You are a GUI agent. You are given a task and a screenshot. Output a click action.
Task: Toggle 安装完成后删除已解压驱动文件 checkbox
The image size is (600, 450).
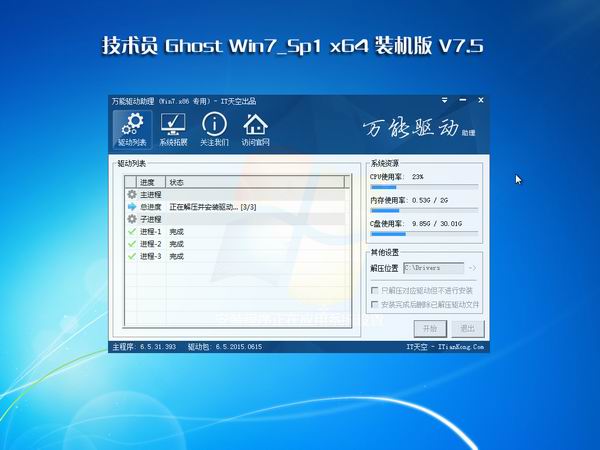(374, 303)
